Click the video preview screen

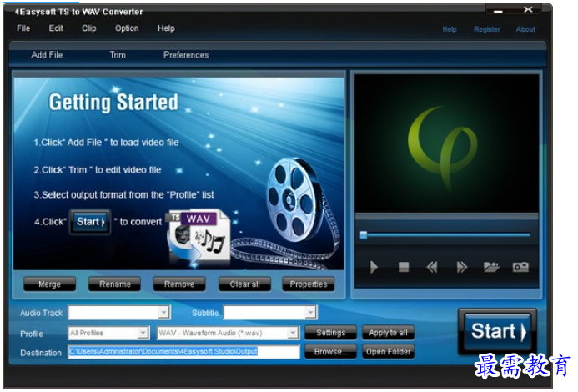click(446, 143)
